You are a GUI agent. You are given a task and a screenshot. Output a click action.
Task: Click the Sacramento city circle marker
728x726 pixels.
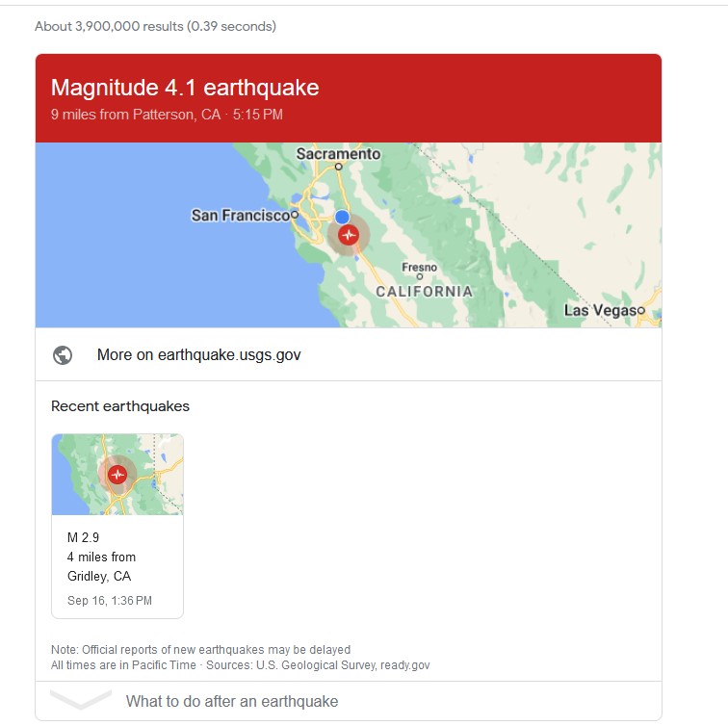338,167
